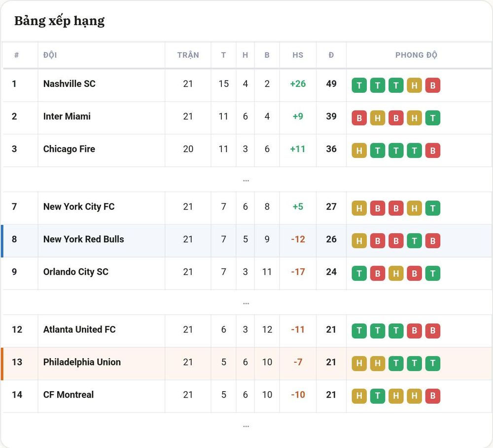Open the Inter Miami team link

point(67,116)
